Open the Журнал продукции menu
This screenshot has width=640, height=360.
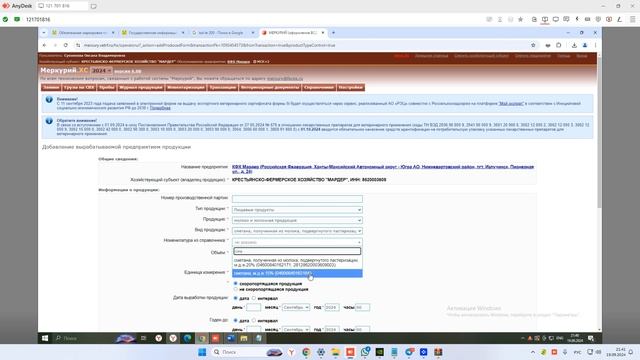click(x=140, y=87)
